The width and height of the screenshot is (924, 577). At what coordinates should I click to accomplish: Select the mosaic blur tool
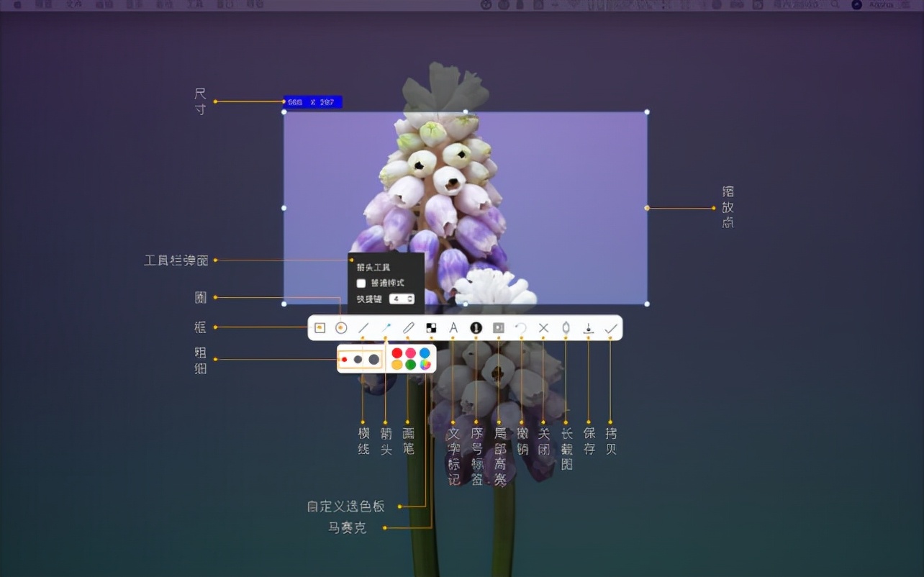(432, 327)
